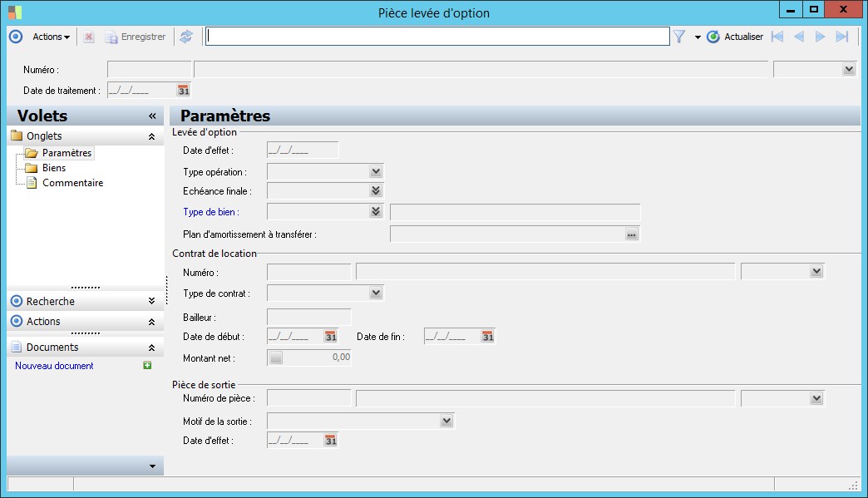Image resolution: width=868 pixels, height=498 pixels.
Task: Click the Numéro de pièce field
Action: [309, 398]
